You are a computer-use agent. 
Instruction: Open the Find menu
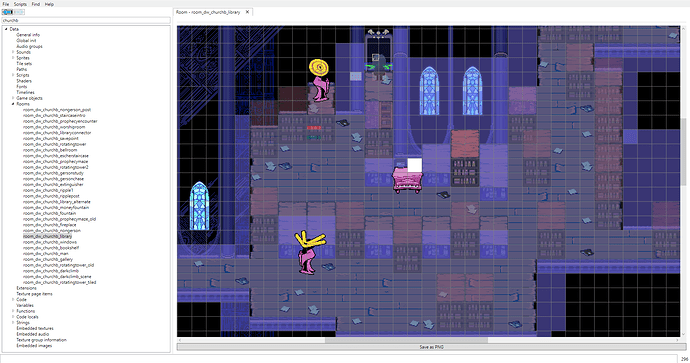pos(36,4)
